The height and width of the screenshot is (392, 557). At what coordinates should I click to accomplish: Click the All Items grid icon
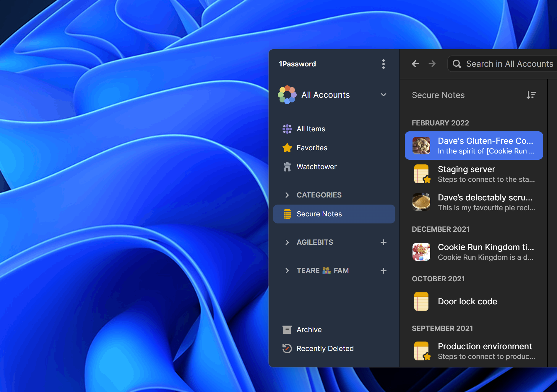[x=287, y=129]
